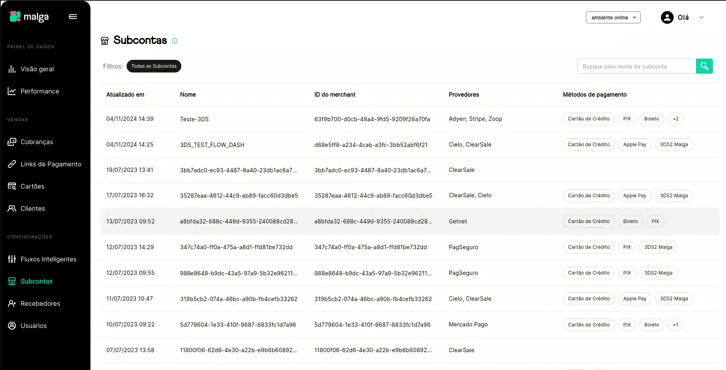Collapse the sidebar with hamburger icon
The height and width of the screenshot is (370, 726).
coord(73,17)
